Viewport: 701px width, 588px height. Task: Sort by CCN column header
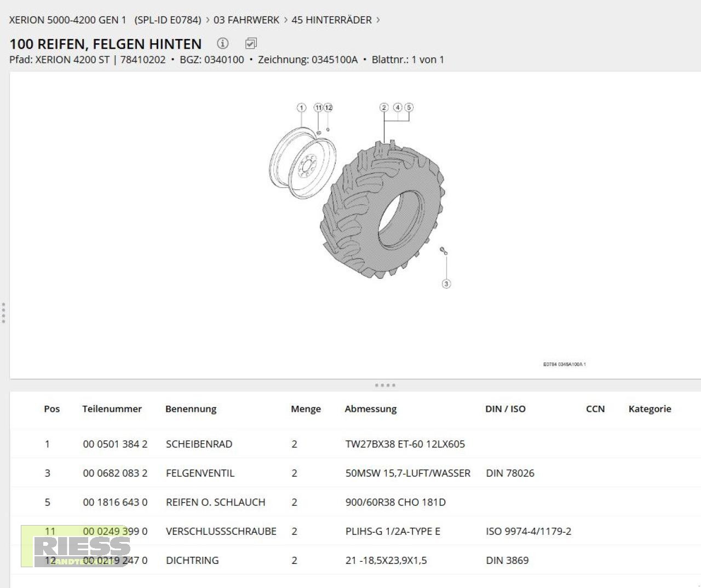(x=595, y=409)
